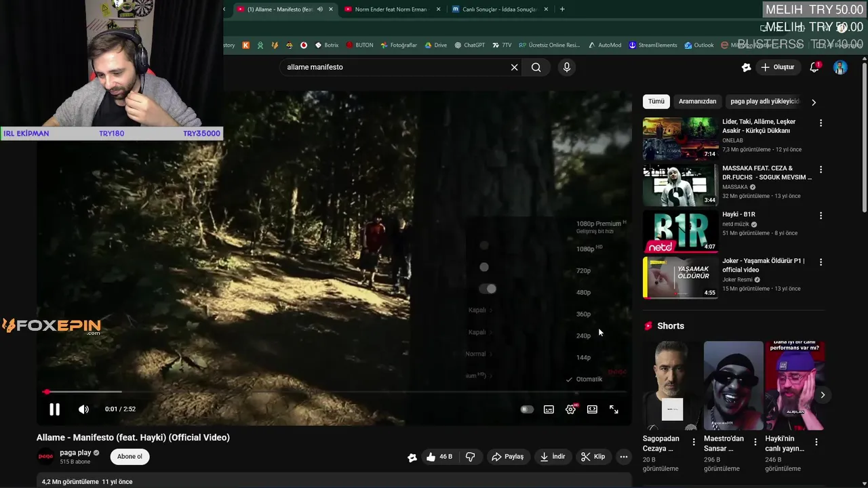Subscribe with Abone ol button

[x=130, y=457]
